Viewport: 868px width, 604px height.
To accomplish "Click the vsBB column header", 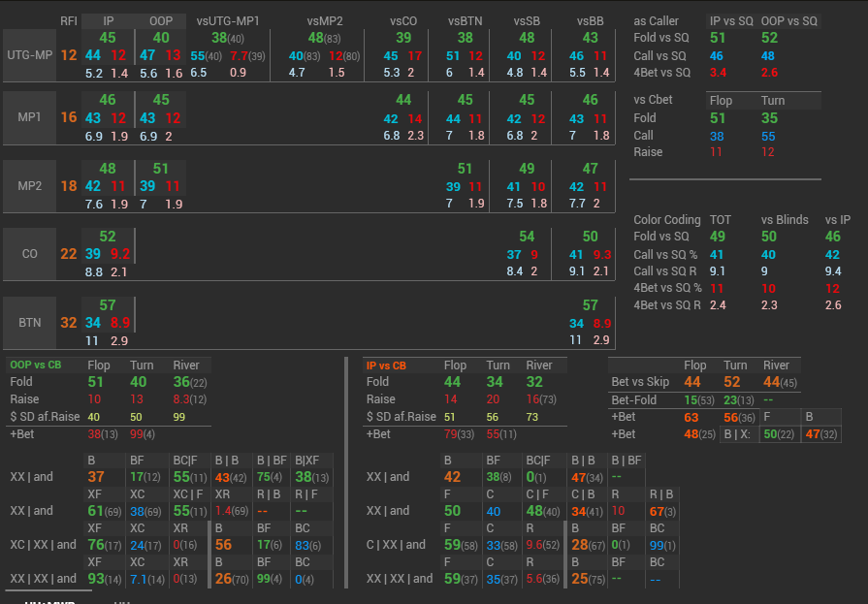I will pyautogui.click(x=590, y=20).
